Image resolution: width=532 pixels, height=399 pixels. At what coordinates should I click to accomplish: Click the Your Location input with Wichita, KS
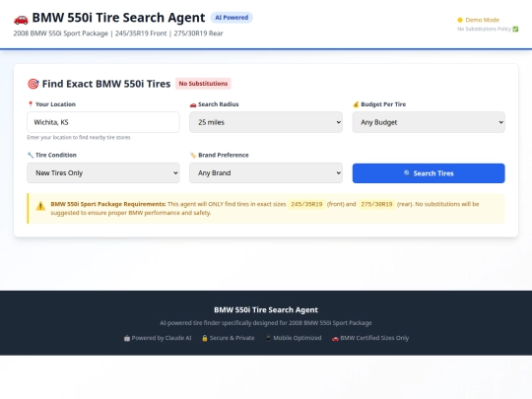pyautogui.click(x=103, y=122)
